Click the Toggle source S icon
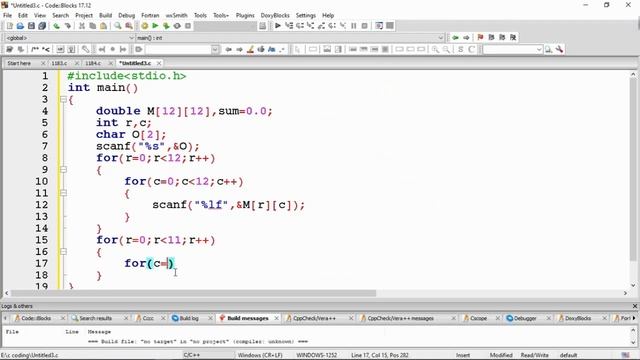This screenshot has height=360, width=640. pos(461,49)
